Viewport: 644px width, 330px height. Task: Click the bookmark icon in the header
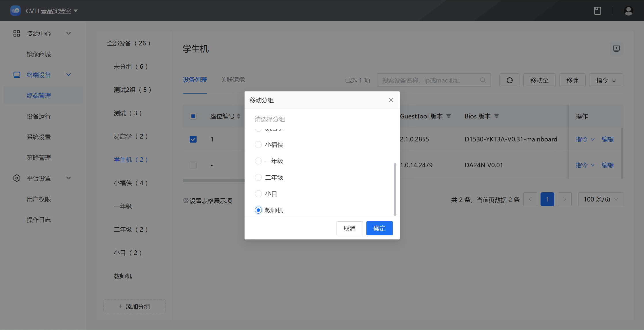pyautogui.click(x=597, y=11)
